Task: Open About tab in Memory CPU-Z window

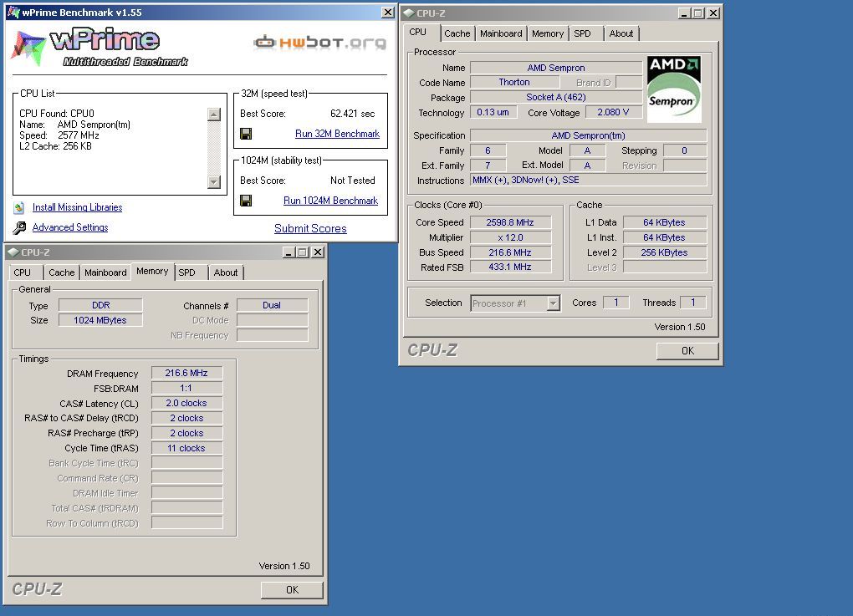Action: pyautogui.click(x=225, y=273)
